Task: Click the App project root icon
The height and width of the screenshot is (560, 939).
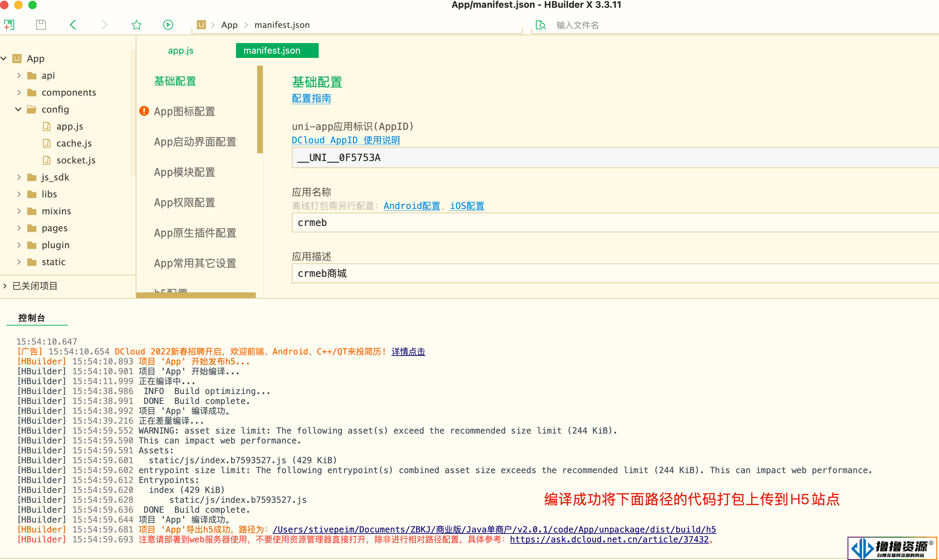Action: coord(17,59)
